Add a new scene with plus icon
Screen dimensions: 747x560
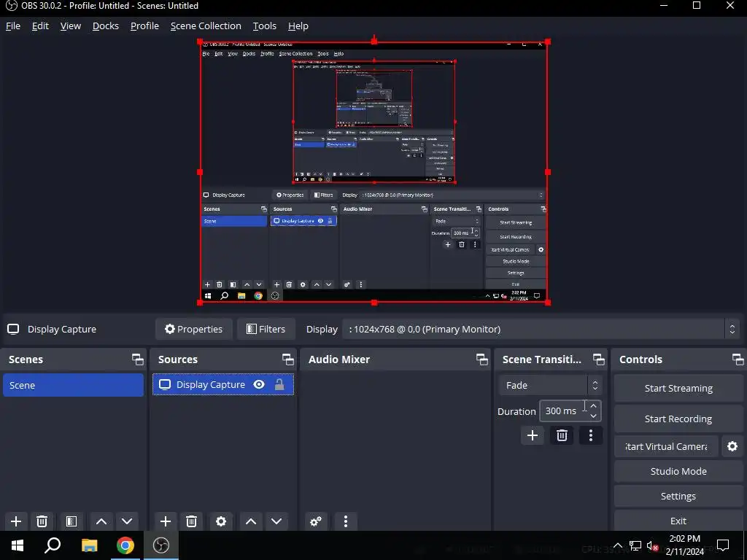[16, 521]
